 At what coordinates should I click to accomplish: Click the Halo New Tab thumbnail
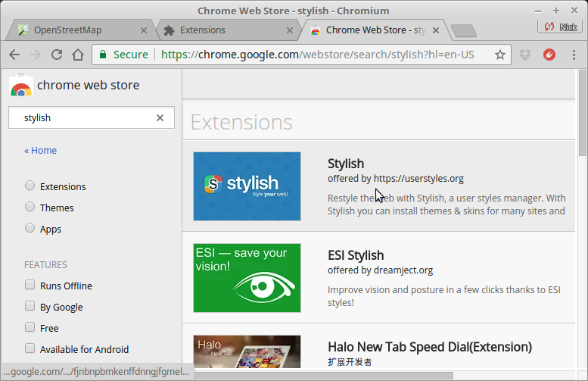point(247,351)
